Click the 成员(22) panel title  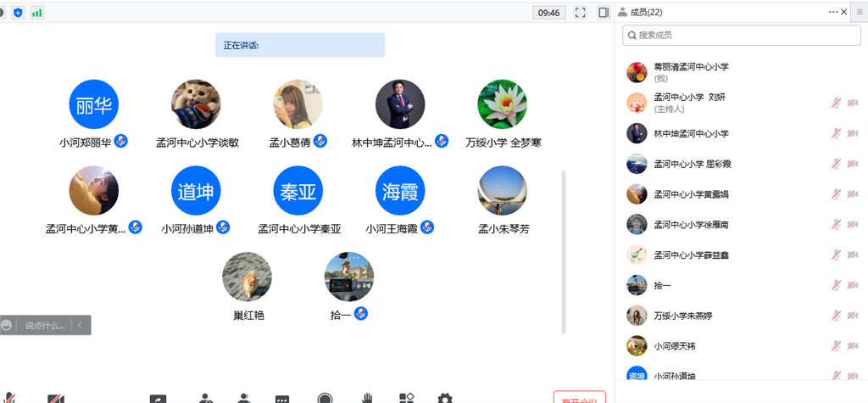click(x=645, y=12)
